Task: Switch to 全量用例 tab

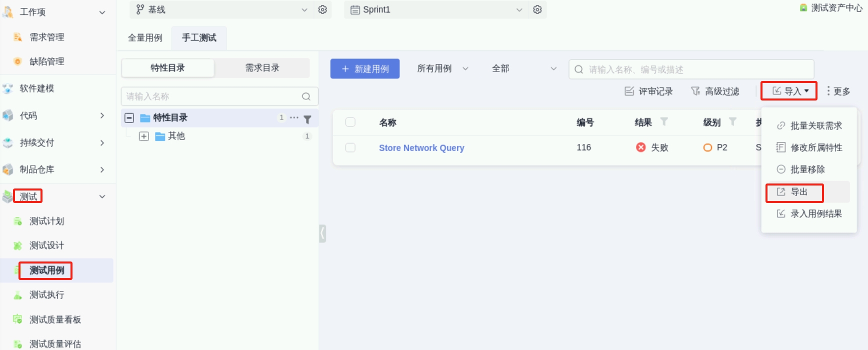Action: coord(145,38)
